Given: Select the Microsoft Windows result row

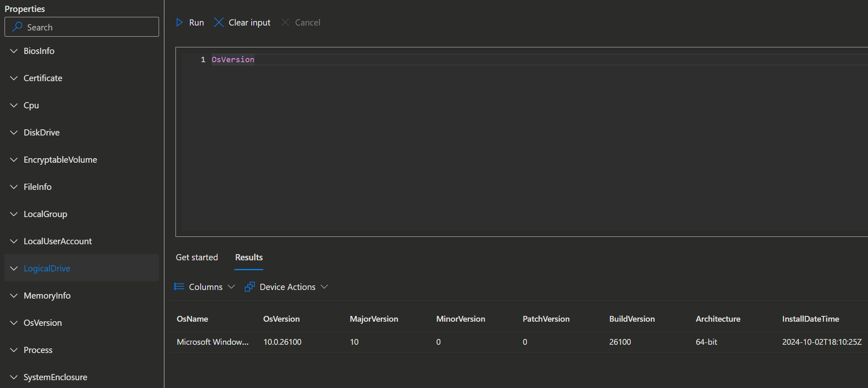Looking at the screenshot, I should 519,342.
